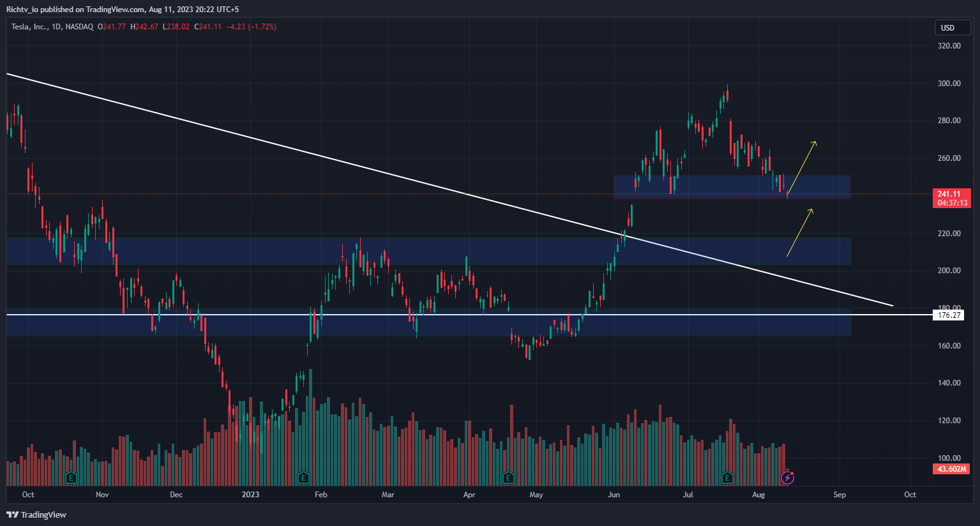This screenshot has height=526, width=980.
Task: Click the Nov label on the time axis
Action: pos(102,495)
